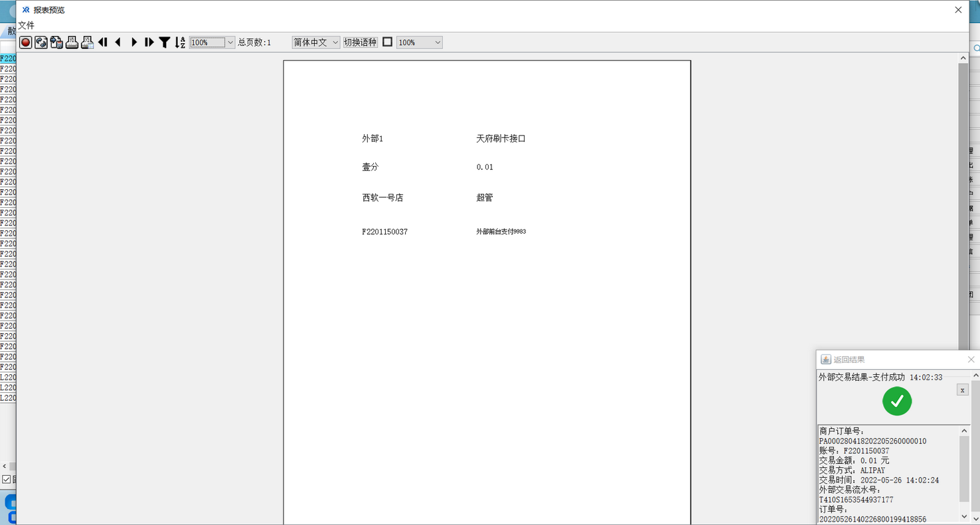Viewport: 980px width, 525px height.
Task: Click the first printer icon
Action: tap(72, 42)
